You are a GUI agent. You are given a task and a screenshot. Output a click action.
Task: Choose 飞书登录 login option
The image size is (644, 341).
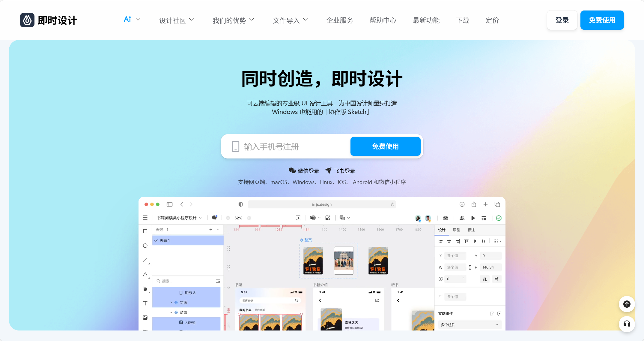pyautogui.click(x=340, y=171)
